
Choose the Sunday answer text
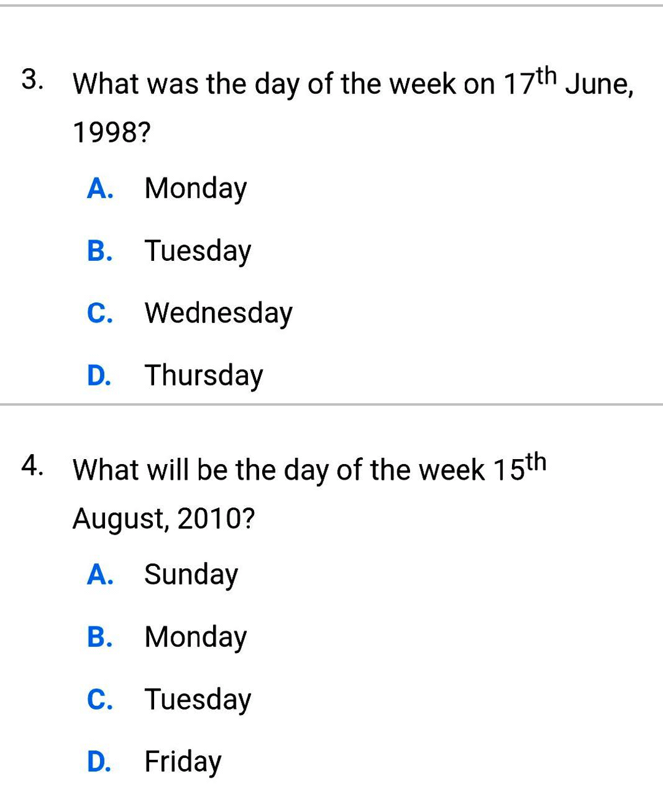pos(191,575)
